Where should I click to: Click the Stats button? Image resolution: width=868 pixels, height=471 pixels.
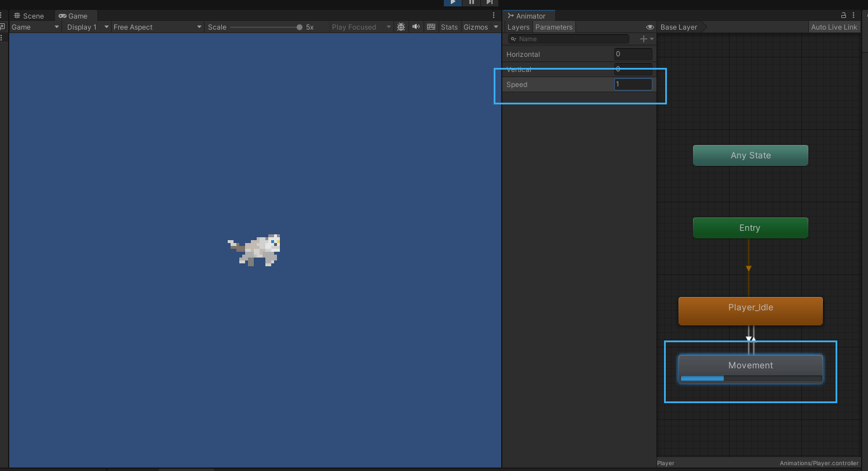click(449, 27)
